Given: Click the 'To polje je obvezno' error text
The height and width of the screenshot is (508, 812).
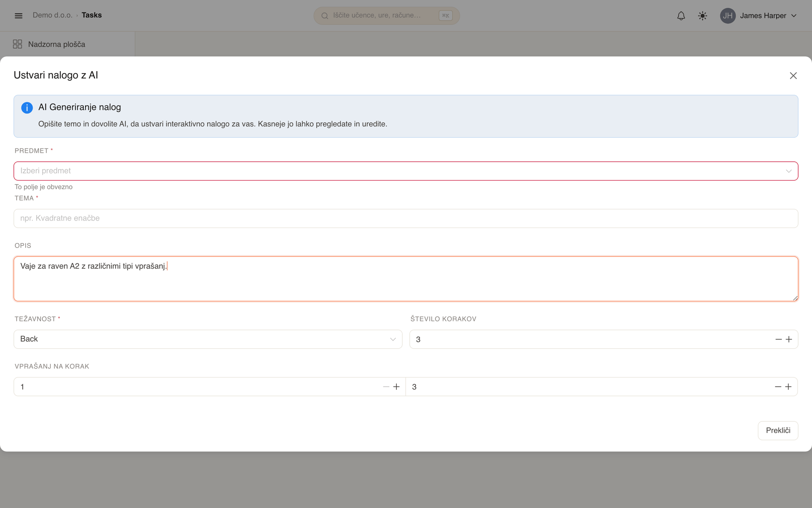Looking at the screenshot, I should coord(43,187).
